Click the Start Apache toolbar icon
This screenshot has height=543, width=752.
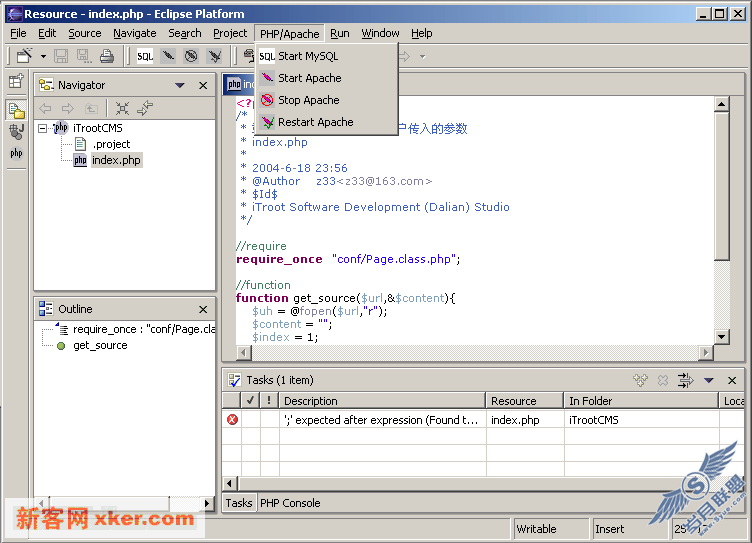click(168, 56)
